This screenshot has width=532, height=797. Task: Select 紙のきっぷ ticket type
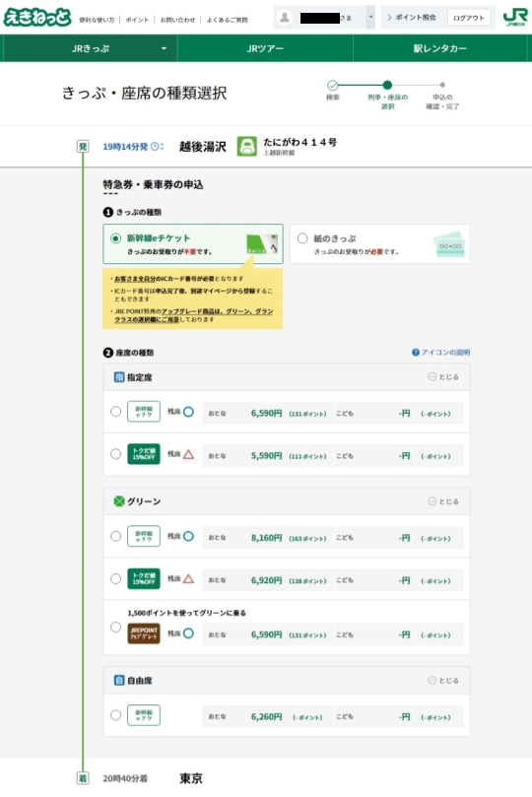coord(302,238)
